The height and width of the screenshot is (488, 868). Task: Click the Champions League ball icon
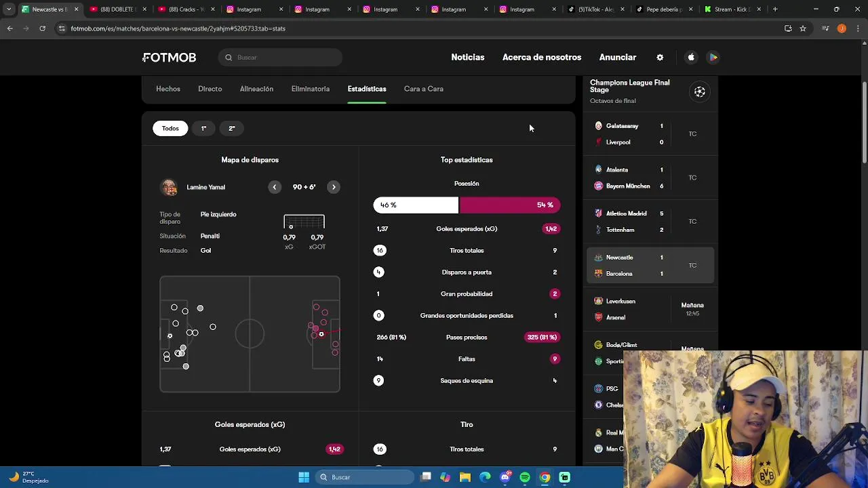point(700,91)
